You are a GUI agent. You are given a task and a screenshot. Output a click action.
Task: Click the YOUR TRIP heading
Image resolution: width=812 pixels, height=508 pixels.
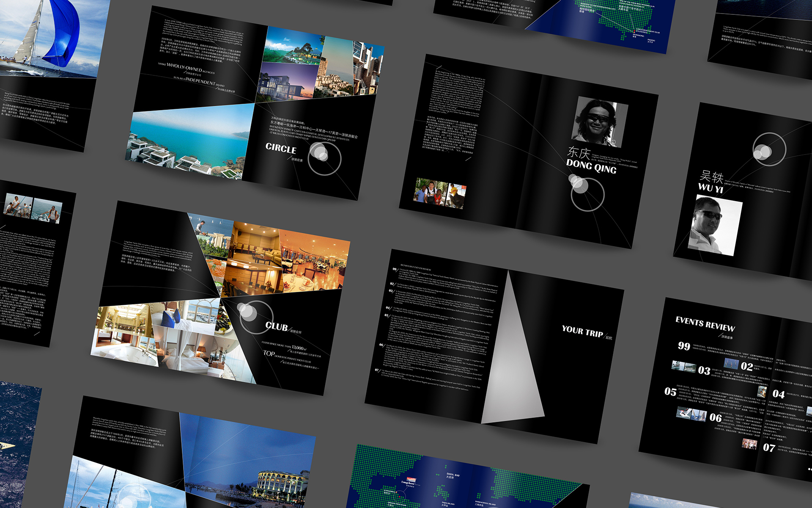[582, 331]
